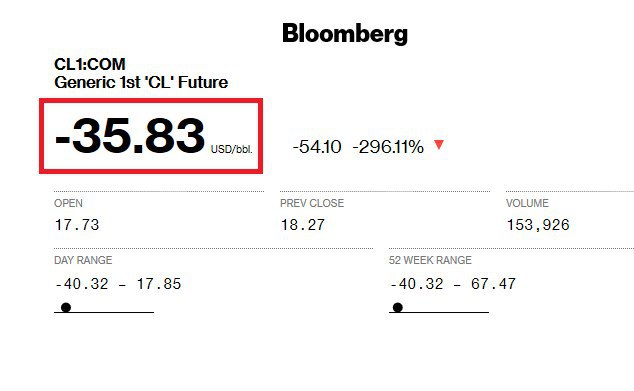Image resolution: width=634 pixels, height=391 pixels.
Task: Click the day range -40.32 - 17.85 text
Action: pos(118,284)
